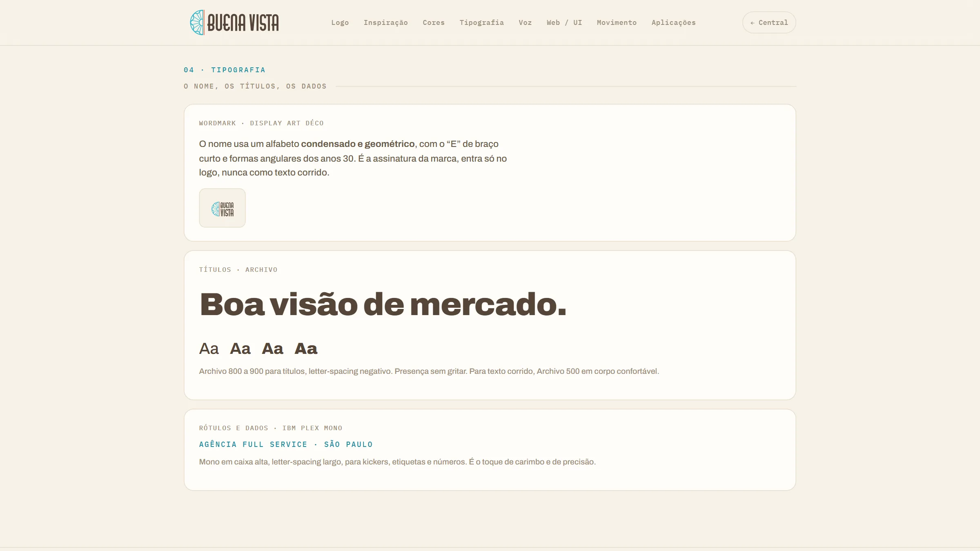Select Tipografia in the top navigation
Image resolution: width=980 pixels, height=551 pixels.
point(481,22)
